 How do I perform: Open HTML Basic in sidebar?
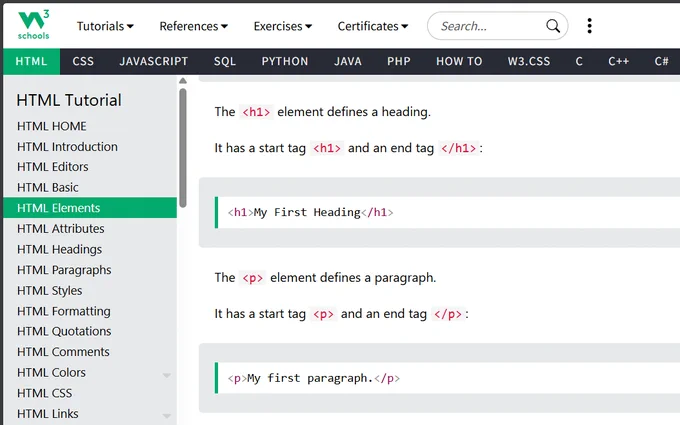point(90,187)
